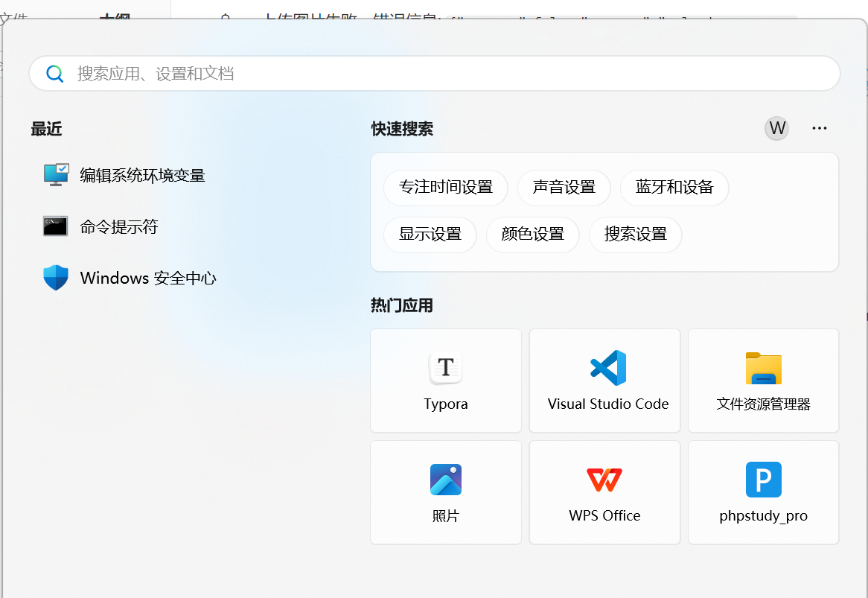Viewport: 868px width, 598px height.
Task: Click the 文件资源管理器 label text
Action: [x=763, y=404]
